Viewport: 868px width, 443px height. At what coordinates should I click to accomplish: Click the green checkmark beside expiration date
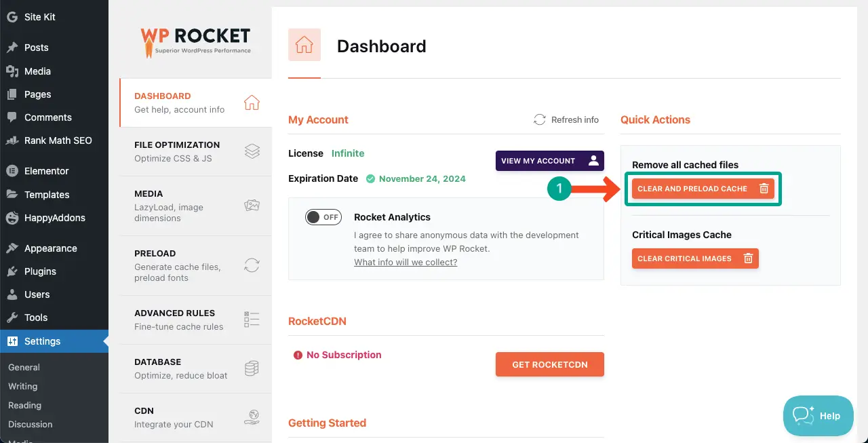pyautogui.click(x=370, y=179)
